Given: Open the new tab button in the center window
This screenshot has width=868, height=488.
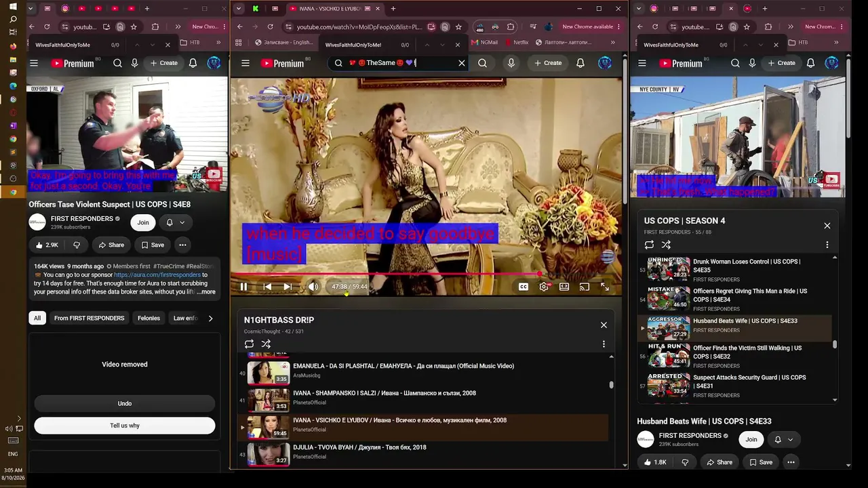Looking at the screenshot, I should click(393, 9).
